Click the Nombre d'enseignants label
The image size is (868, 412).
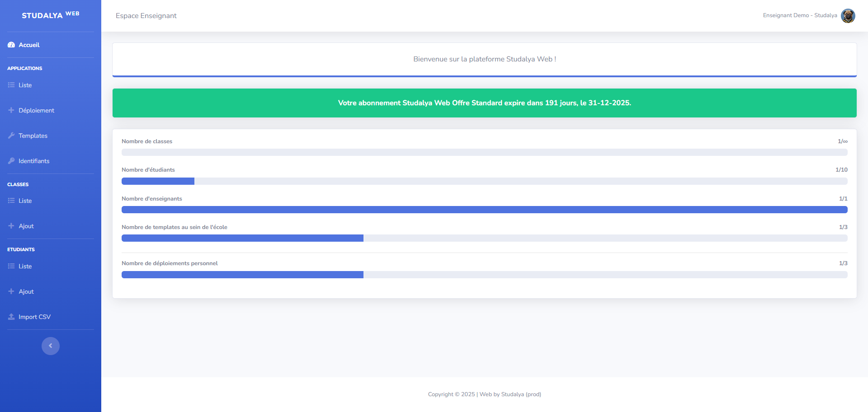152,199
